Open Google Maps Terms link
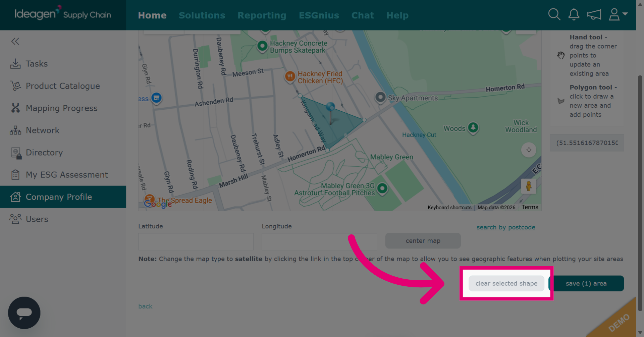The width and height of the screenshot is (644, 337). coord(530,207)
